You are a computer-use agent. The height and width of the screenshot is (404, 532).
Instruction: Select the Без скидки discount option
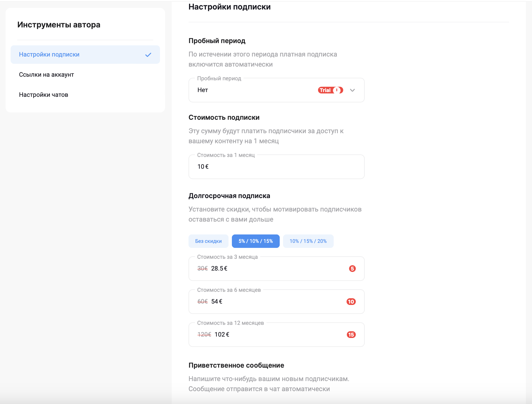point(208,241)
